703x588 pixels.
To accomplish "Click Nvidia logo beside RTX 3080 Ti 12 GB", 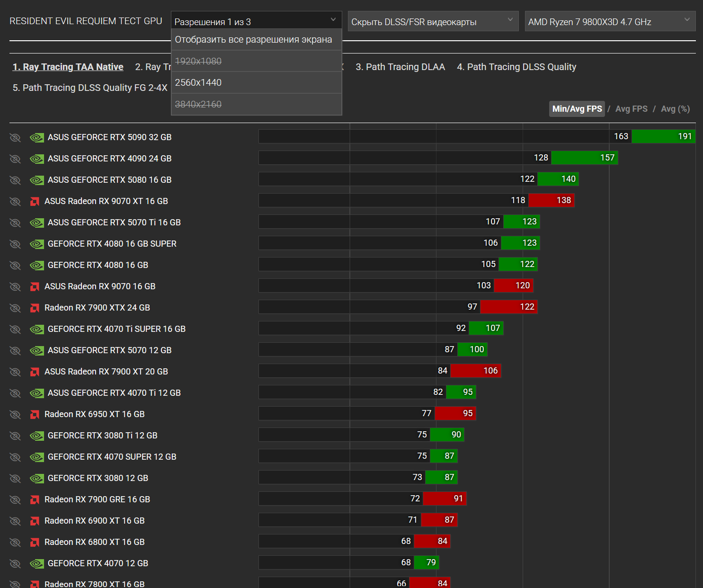I will pos(37,436).
